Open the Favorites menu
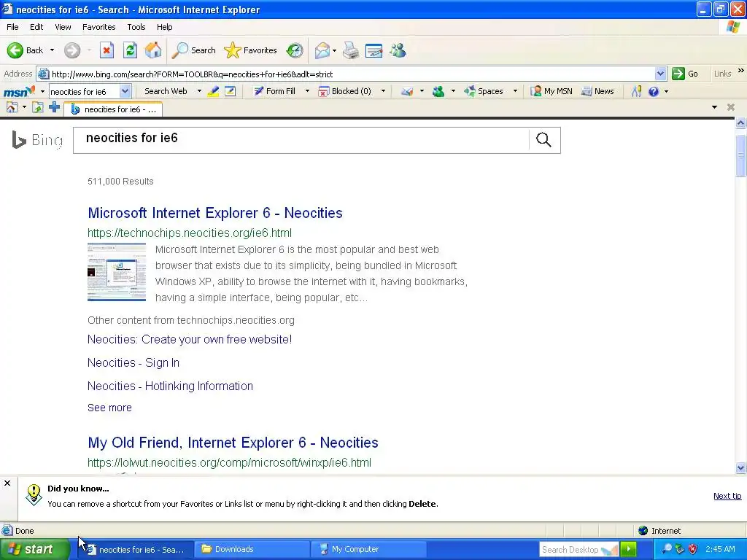The width and height of the screenshot is (747, 560). click(98, 27)
